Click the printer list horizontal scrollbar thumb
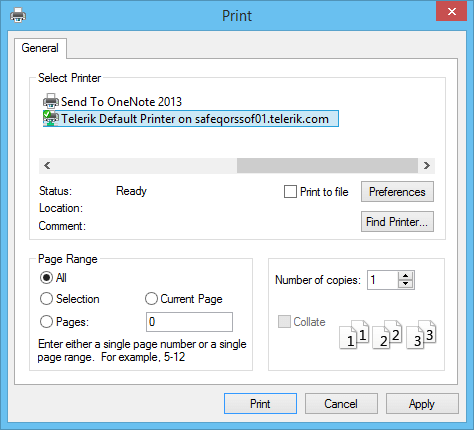This screenshot has height=430, width=474. (327, 166)
